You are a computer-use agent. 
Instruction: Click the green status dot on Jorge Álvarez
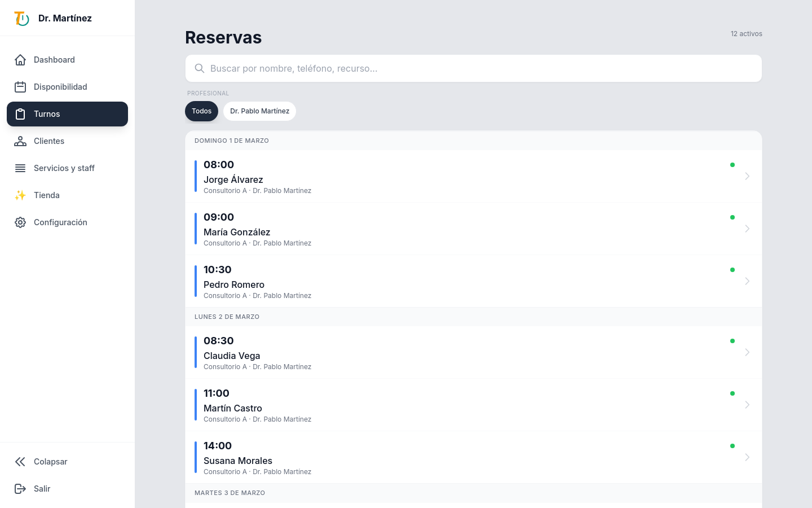(x=732, y=164)
